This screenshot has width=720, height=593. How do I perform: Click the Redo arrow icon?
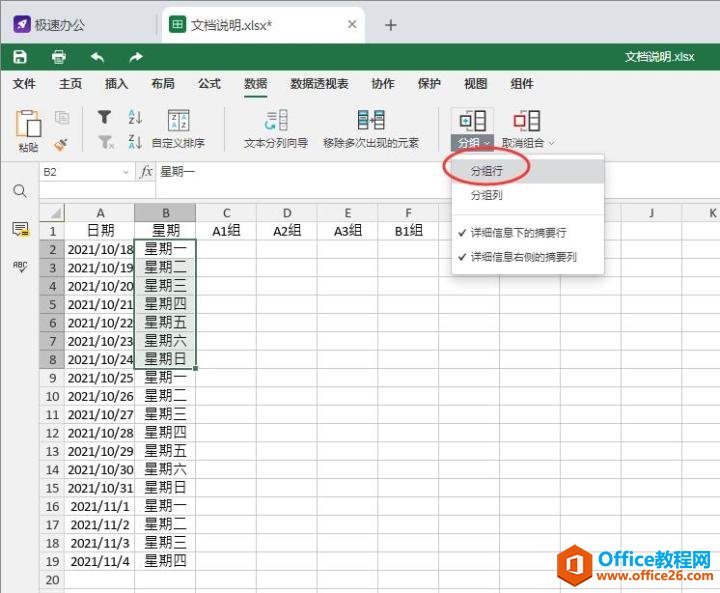pyautogui.click(x=136, y=57)
